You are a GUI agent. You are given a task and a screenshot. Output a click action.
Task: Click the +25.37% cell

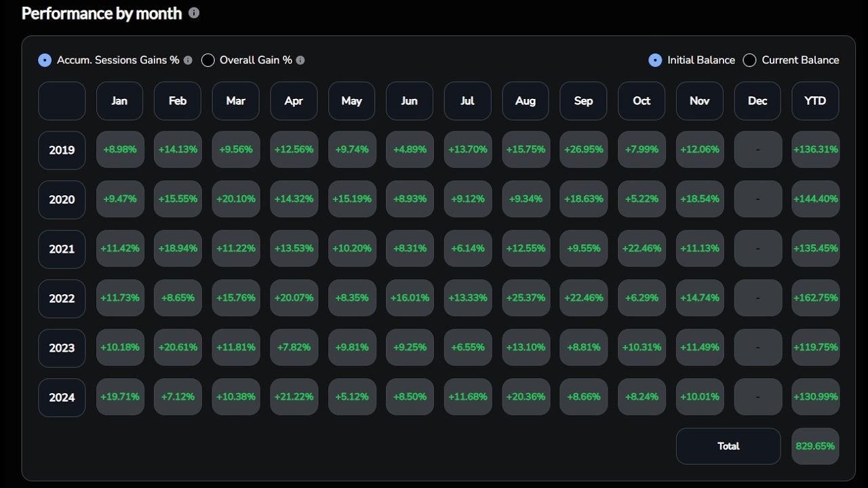tap(526, 298)
